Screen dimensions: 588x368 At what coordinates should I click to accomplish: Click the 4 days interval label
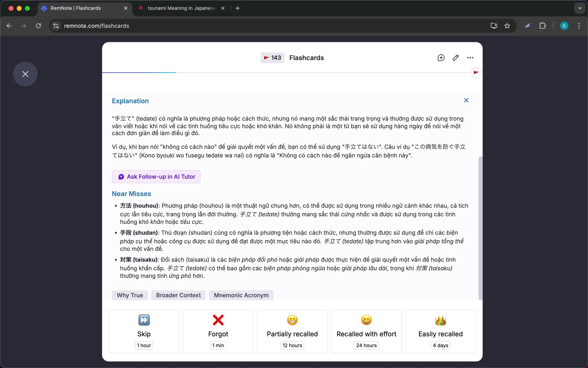(441, 345)
